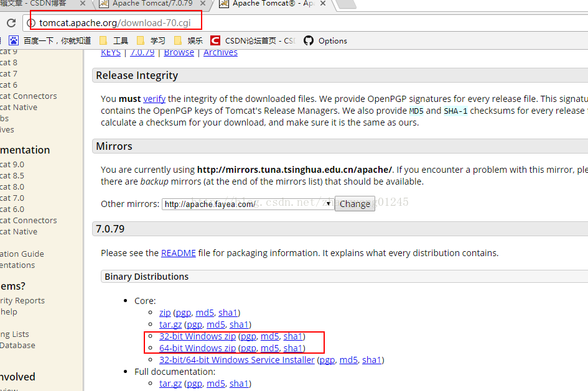Image resolution: width=588 pixels, height=391 pixels.
Task: Close the Apache Tomcat/7.0.79 tab
Action: [x=202, y=3]
